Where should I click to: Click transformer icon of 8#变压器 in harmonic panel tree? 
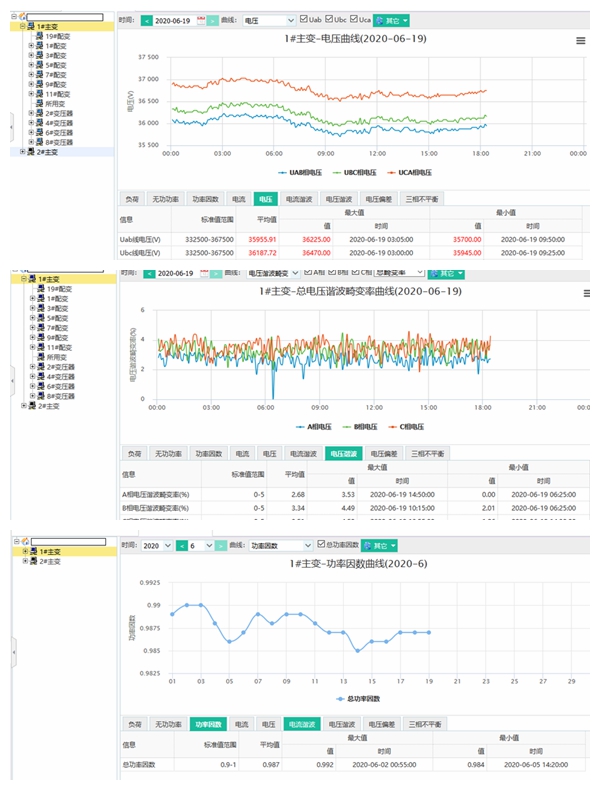[41, 396]
